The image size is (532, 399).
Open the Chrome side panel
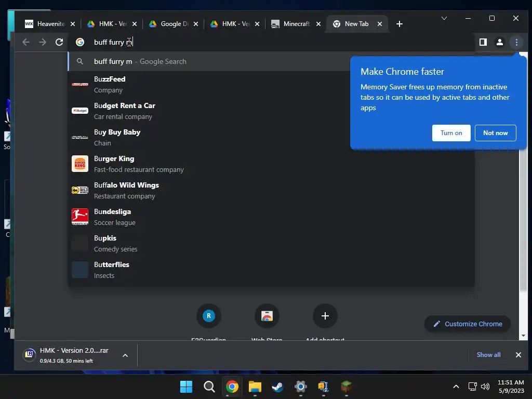tap(483, 42)
